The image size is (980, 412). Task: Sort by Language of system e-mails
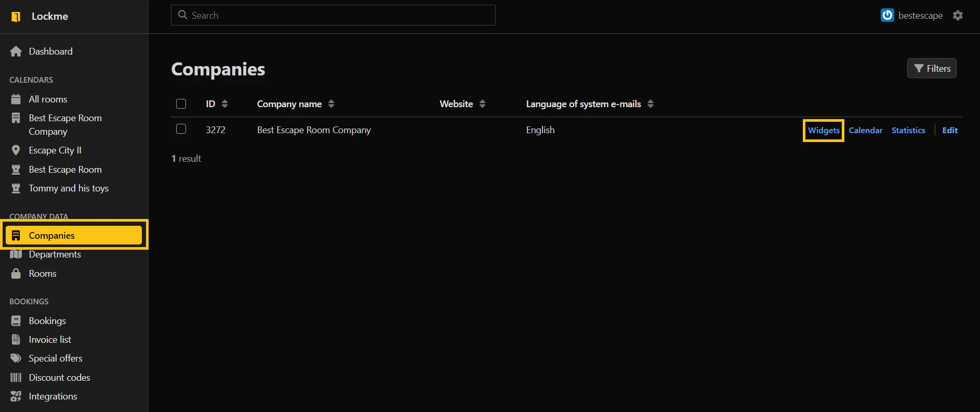tap(650, 104)
